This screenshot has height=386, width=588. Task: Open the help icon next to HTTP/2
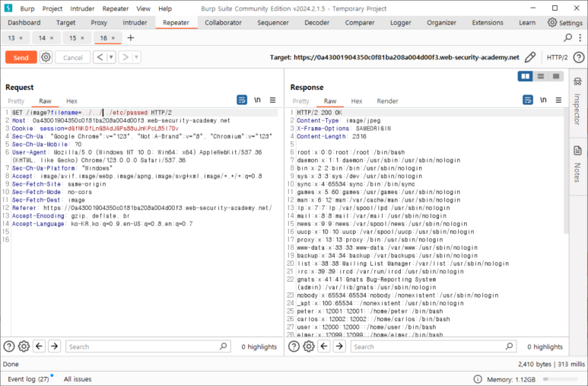coord(579,57)
